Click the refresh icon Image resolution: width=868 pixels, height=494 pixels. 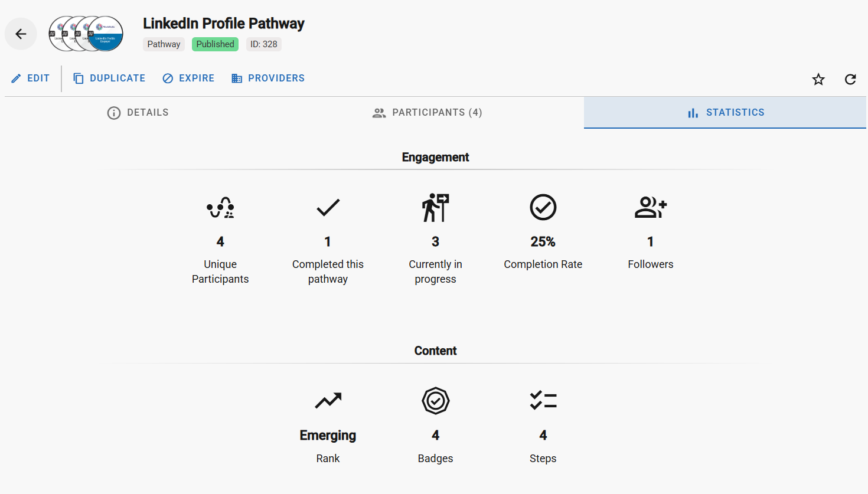(850, 79)
